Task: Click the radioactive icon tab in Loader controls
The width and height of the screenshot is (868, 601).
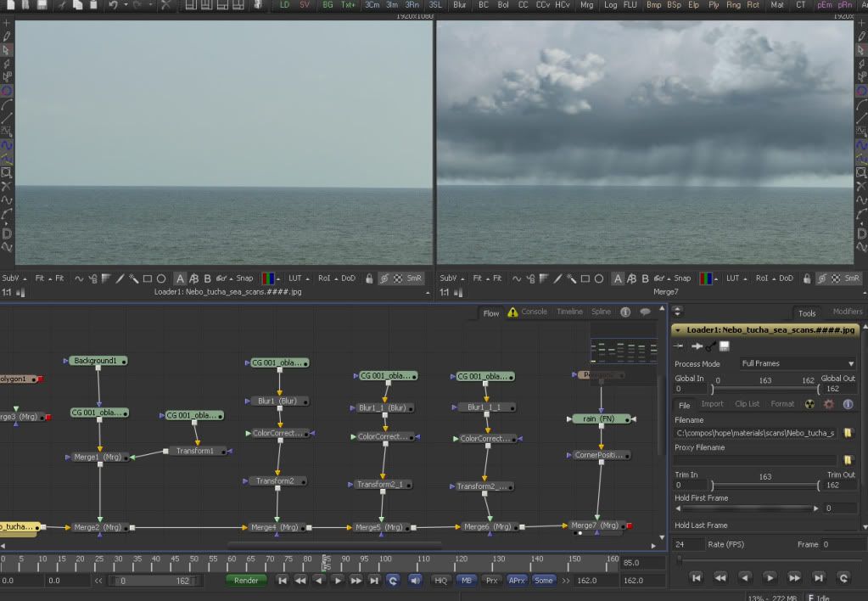Action: pos(810,404)
